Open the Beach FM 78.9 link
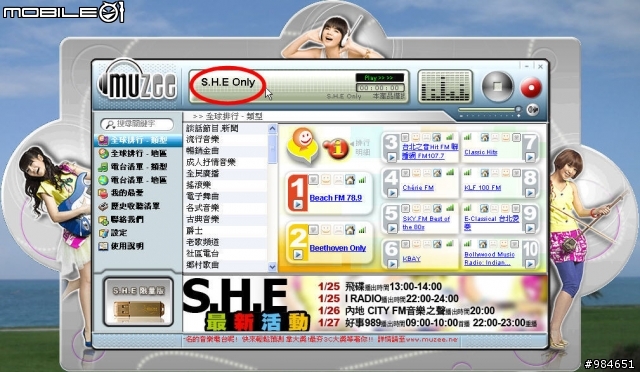This screenshot has height=372, width=640. [336, 198]
